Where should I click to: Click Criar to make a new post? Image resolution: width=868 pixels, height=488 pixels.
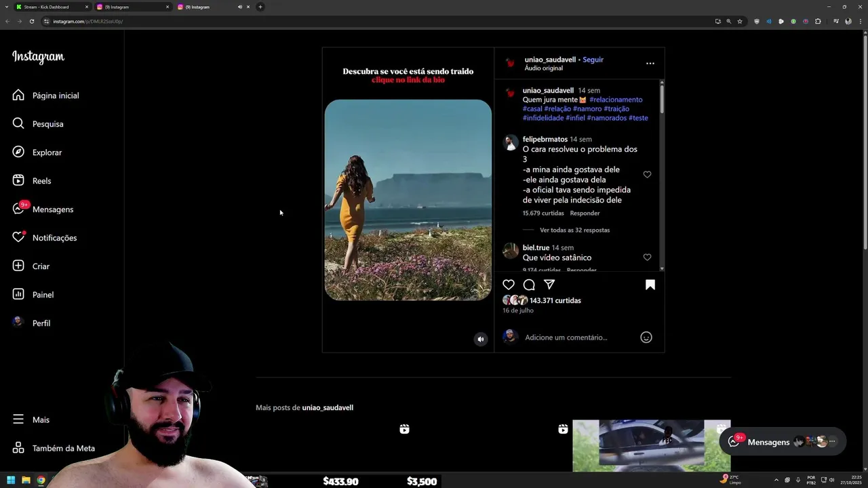pyautogui.click(x=32, y=266)
